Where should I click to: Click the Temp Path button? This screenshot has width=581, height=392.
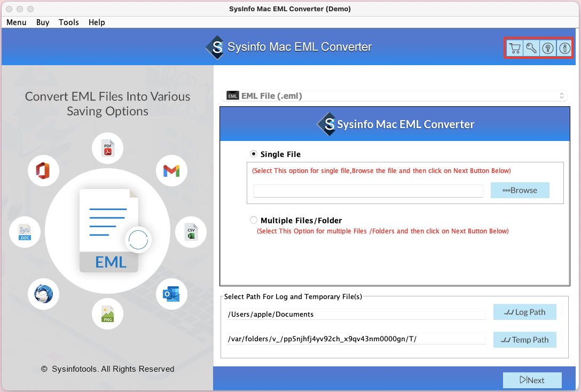pyautogui.click(x=525, y=340)
